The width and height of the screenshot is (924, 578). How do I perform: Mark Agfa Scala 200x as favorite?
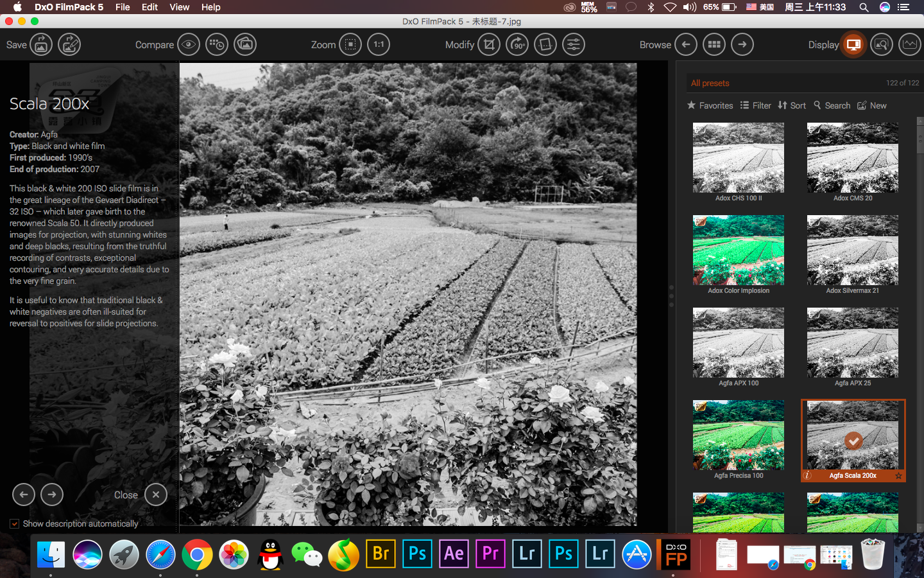click(x=898, y=476)
